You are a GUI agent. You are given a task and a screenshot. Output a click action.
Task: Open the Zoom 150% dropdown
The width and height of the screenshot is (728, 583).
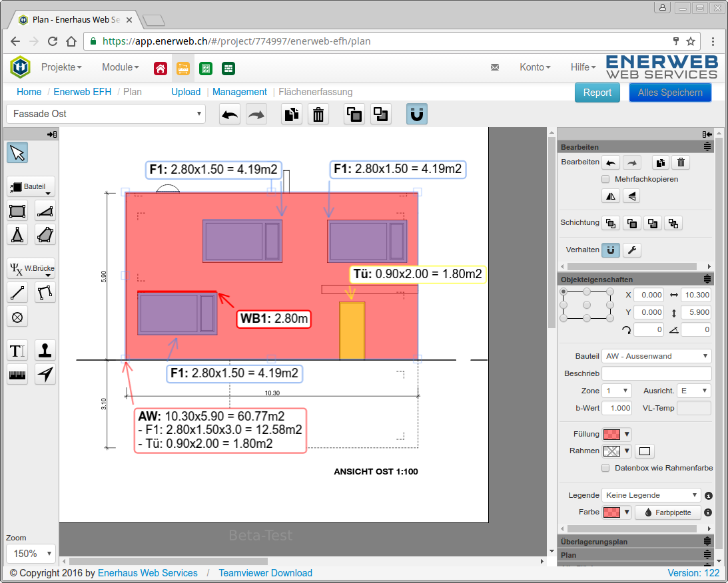pyautogui.click(x=31, y=553)
